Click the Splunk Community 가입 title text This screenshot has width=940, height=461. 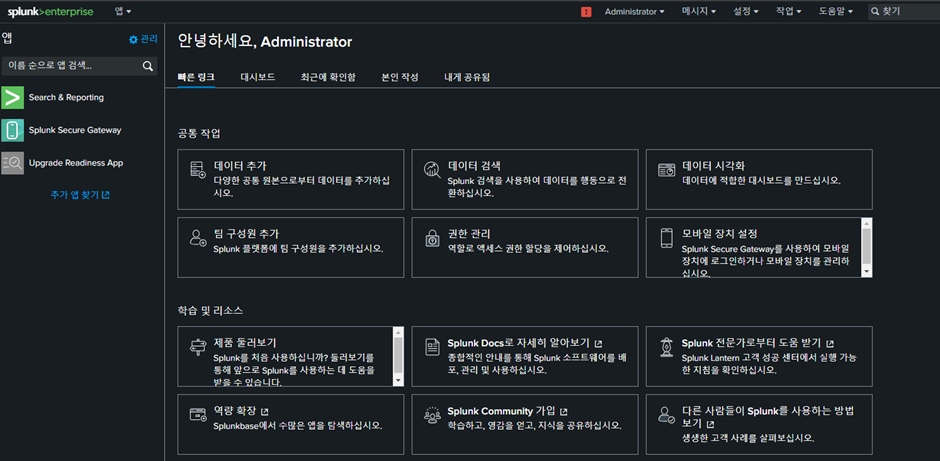click(501, 411)
